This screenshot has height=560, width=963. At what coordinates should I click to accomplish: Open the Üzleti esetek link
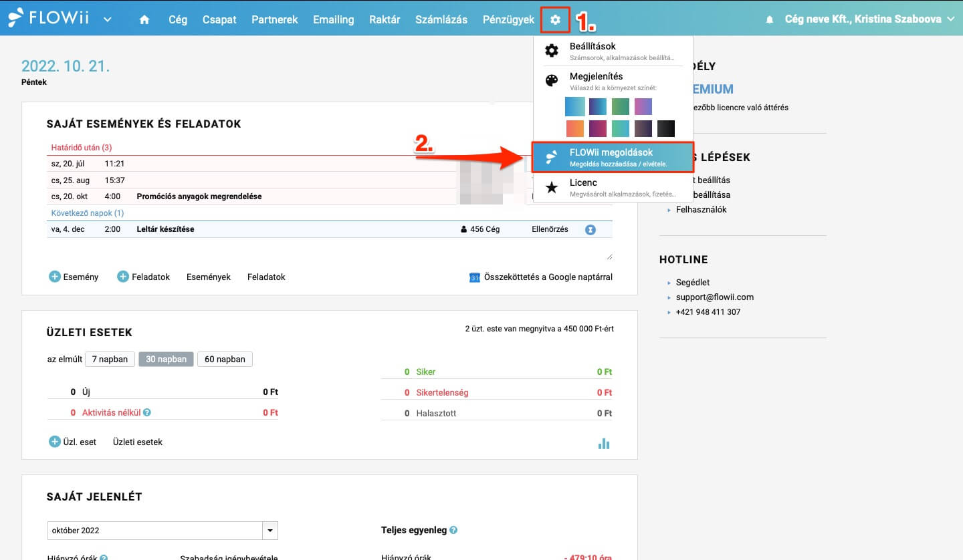(x=138, y=442)
